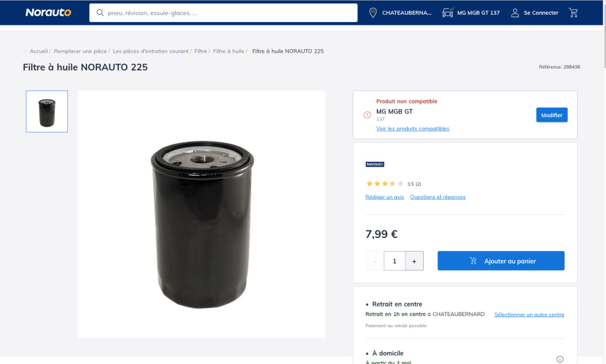
Task: Click the star rating icons
Action: click(385, 184)
